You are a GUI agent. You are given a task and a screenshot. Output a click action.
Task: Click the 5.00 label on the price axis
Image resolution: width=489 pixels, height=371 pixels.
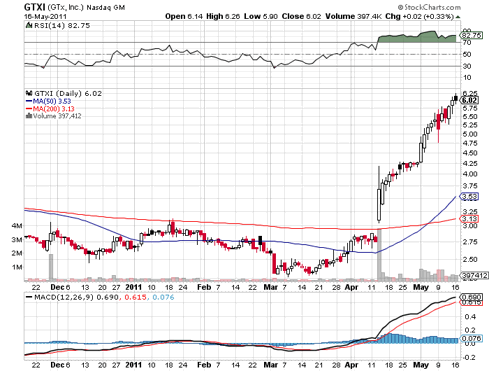(470, 134)
